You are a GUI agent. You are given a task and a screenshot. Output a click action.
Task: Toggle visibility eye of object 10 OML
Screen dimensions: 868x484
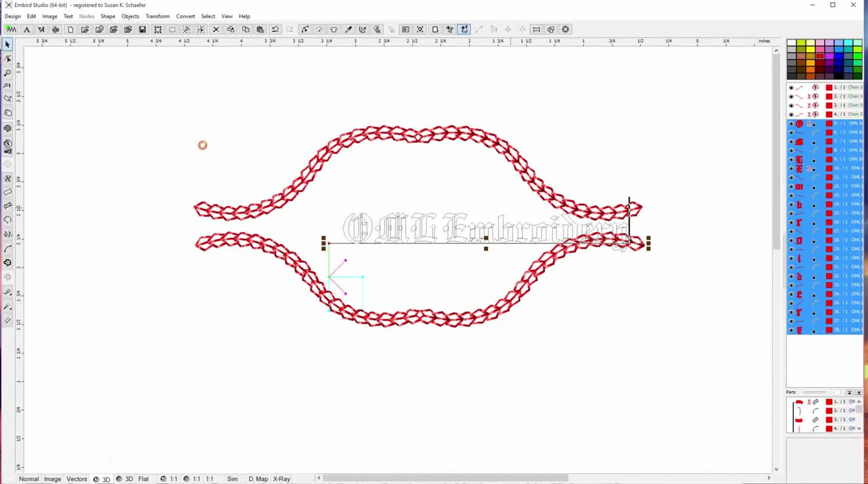pyautogui.click(x=791, y=169)
